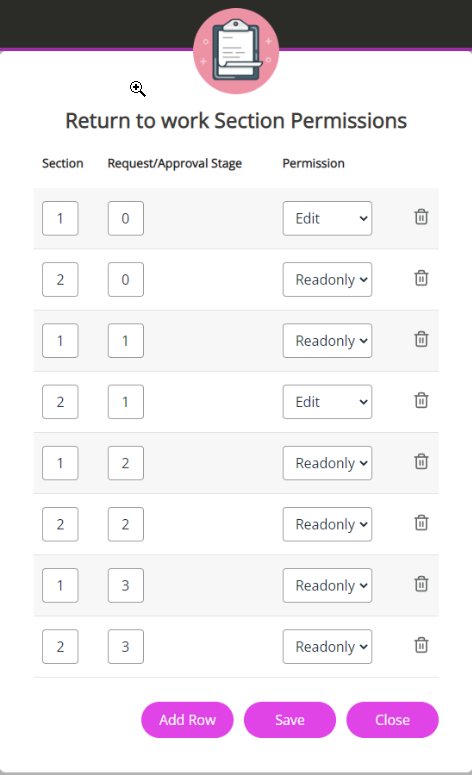
Task: Save the section permissions
Action: pyautogui.click(x=290, y=720)
